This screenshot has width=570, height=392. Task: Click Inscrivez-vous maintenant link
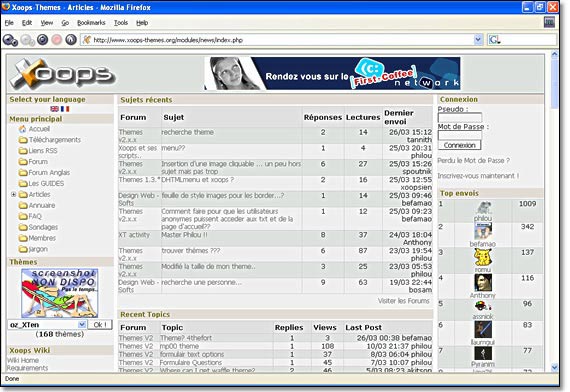point(478,176)
